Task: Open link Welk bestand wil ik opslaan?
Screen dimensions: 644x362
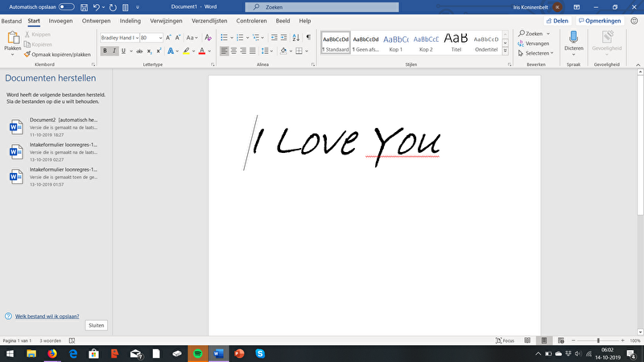Action: pos(46,316)
